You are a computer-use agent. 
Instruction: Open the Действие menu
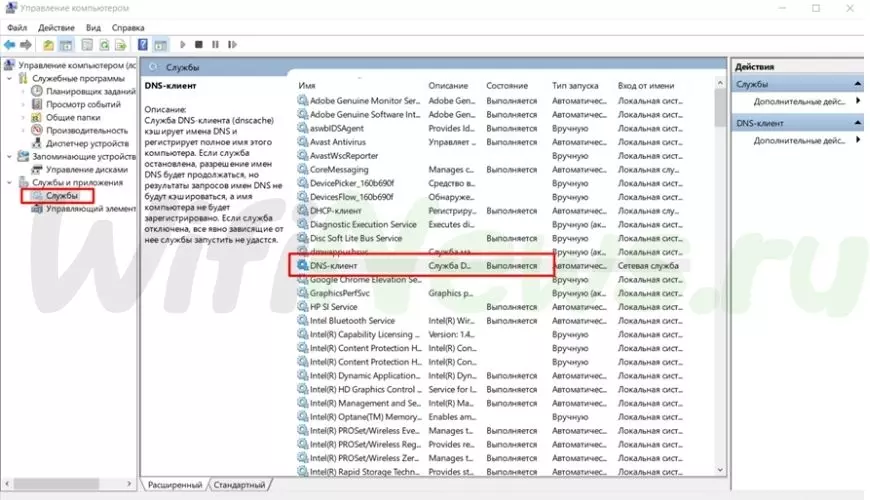55,28
